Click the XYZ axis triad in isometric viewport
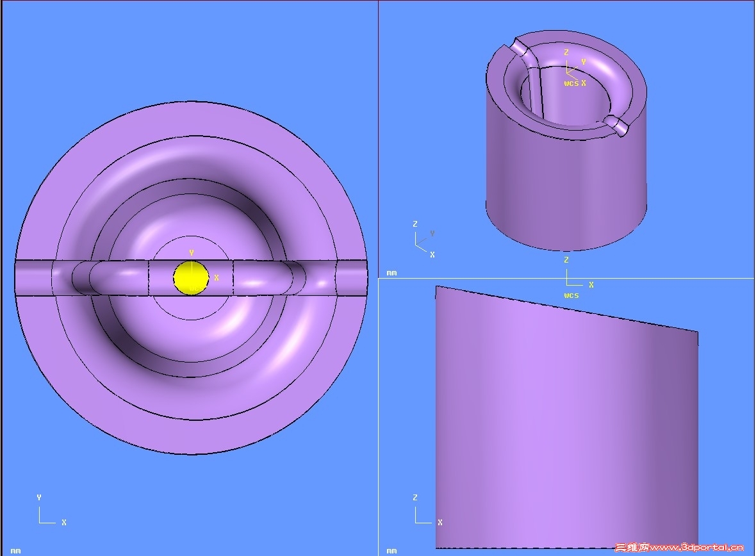This screenshot has height=556, width=756. [424, 239]
